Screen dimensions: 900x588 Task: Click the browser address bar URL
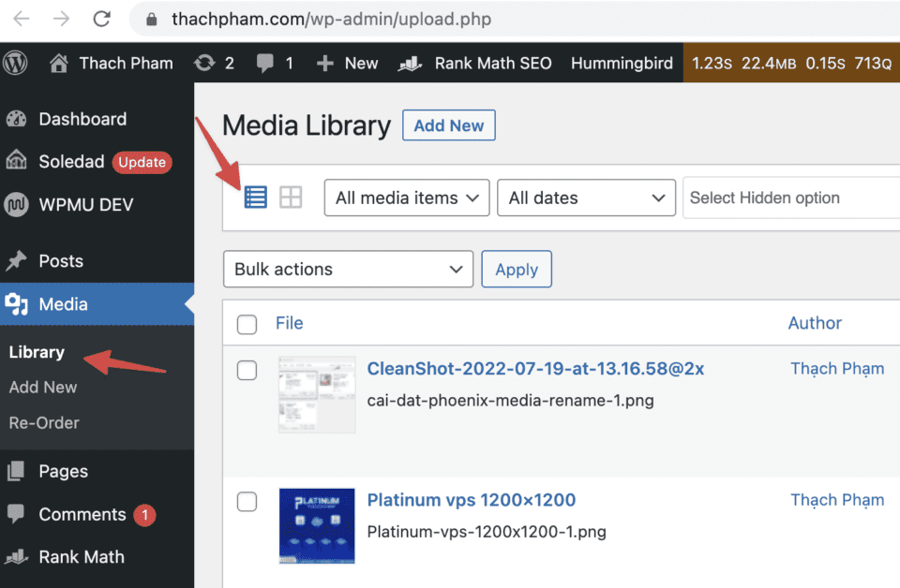pos(331,19)
